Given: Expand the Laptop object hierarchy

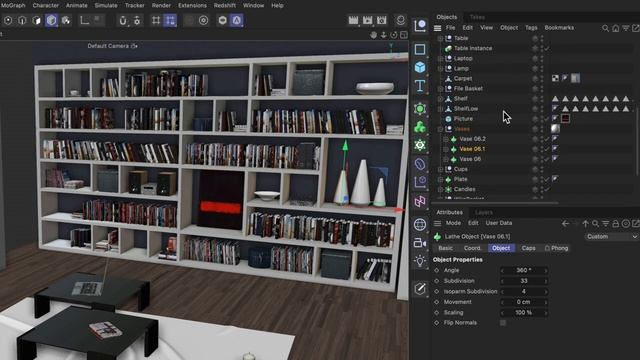Looking at the screenshot, I should 440,58.
